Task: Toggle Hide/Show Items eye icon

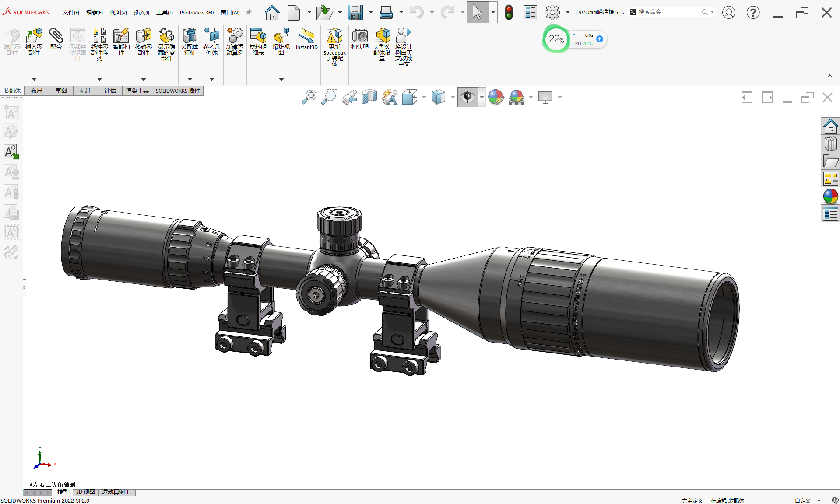Action: [x=467, y=97]
